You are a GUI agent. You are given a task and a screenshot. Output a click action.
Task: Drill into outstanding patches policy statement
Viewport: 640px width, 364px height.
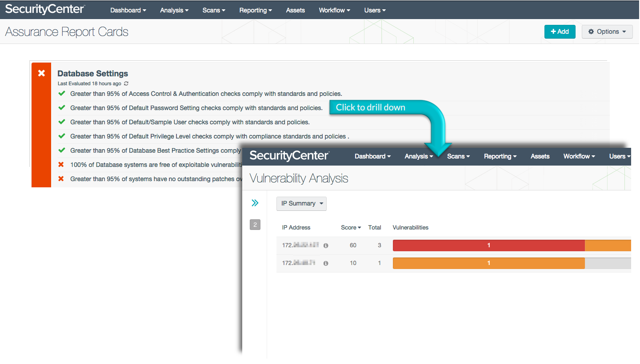(x=156, y=179)
